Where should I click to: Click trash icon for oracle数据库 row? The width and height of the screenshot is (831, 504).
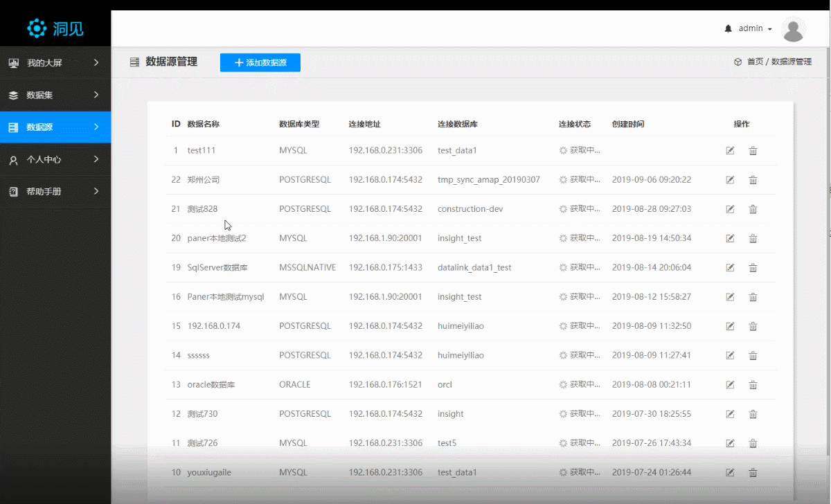[x=753, y=385]
